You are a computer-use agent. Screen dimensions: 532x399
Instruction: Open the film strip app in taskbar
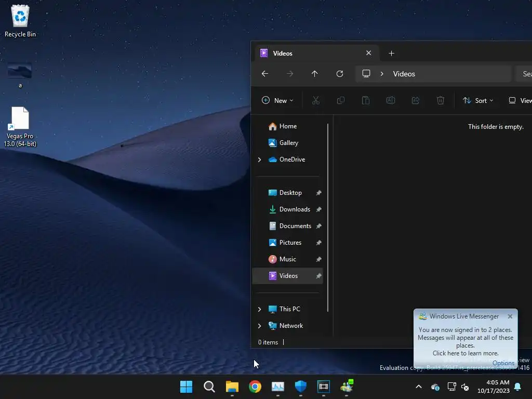click(x=324, y=387)
